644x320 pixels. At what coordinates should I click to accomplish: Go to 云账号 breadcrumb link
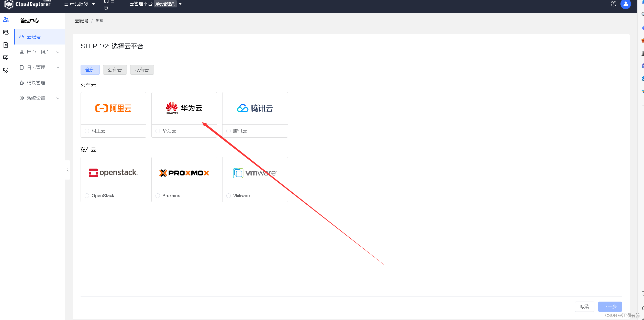click(x=82, y=21)
